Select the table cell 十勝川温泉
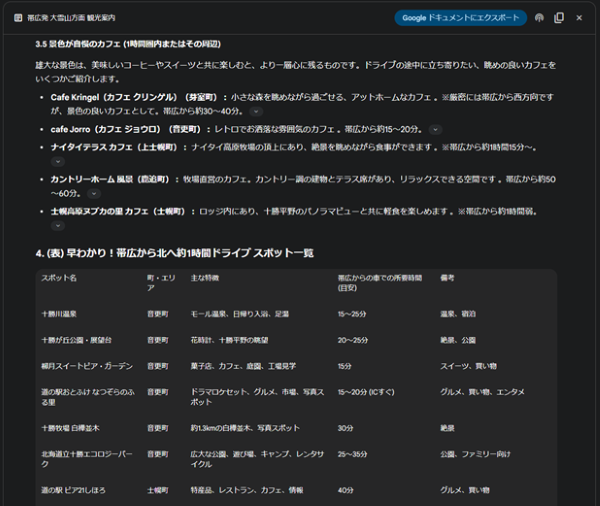This screenshot has width=600, height=506. [59, 314]
